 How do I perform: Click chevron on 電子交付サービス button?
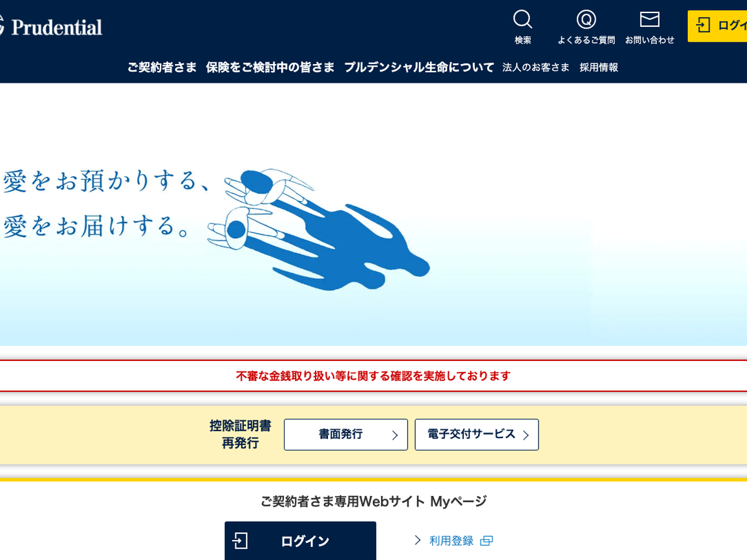(526, 435)
